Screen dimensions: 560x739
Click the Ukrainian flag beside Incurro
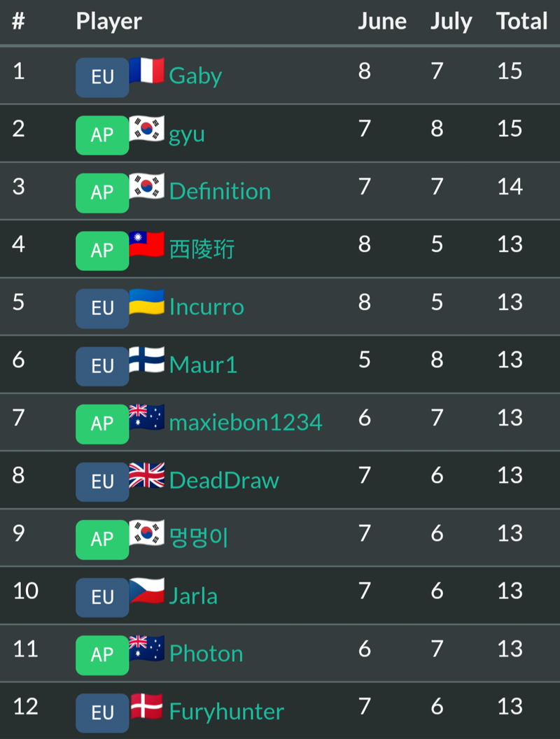tap(146, 302)
